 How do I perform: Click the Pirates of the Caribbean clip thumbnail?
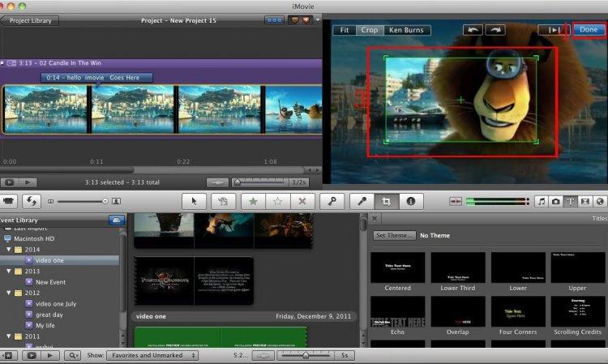[164, 280]
